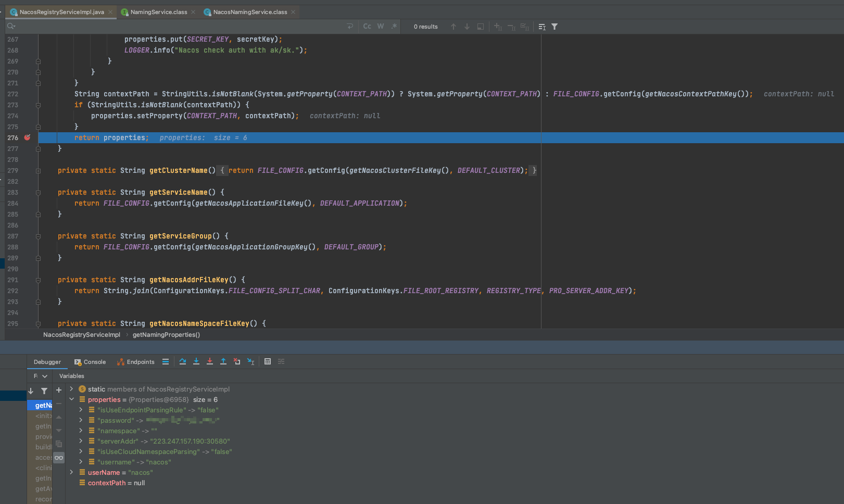844x504 pixels.
Task: Click the Step Into icon
Action: pyautogui.click(x=196, y=361)
